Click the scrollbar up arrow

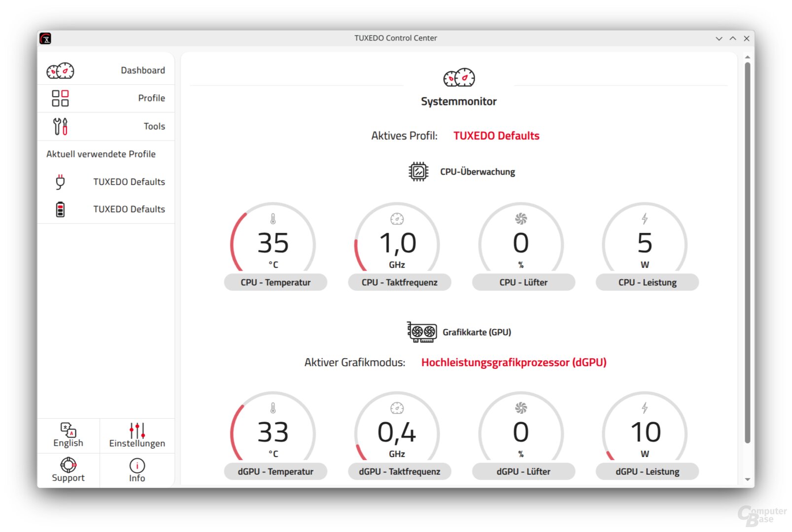point(747,57)
